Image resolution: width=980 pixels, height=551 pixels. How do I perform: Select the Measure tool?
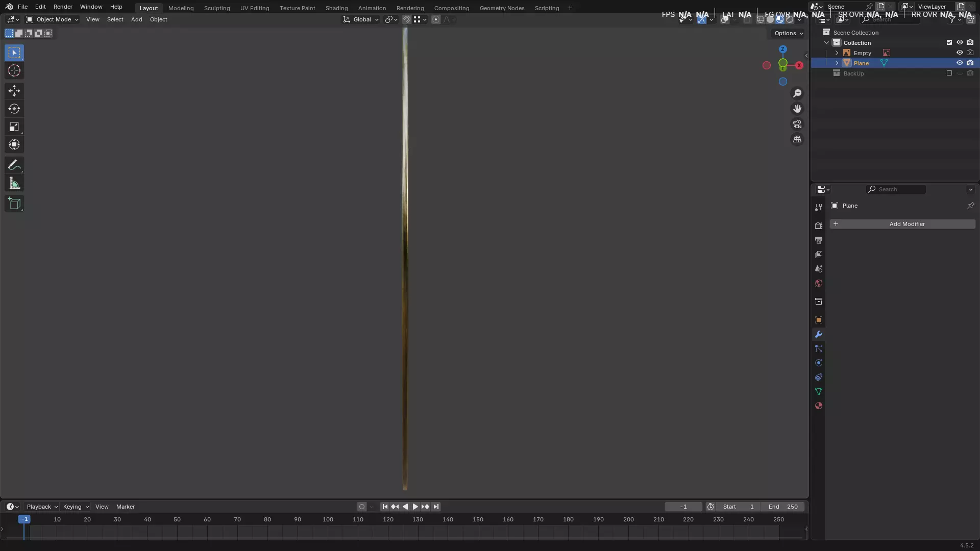pos(14,184)
